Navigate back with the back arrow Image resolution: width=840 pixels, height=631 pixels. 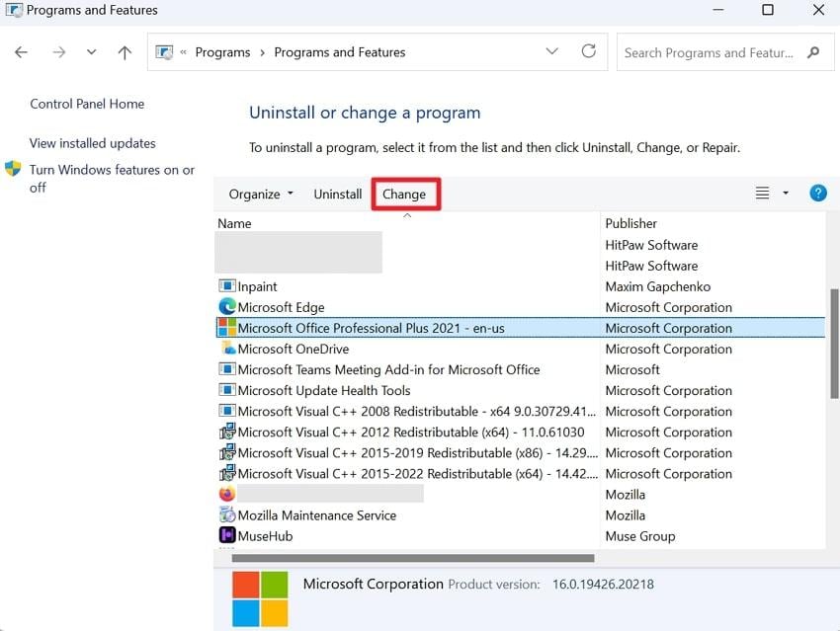click(x=21, y=51)
